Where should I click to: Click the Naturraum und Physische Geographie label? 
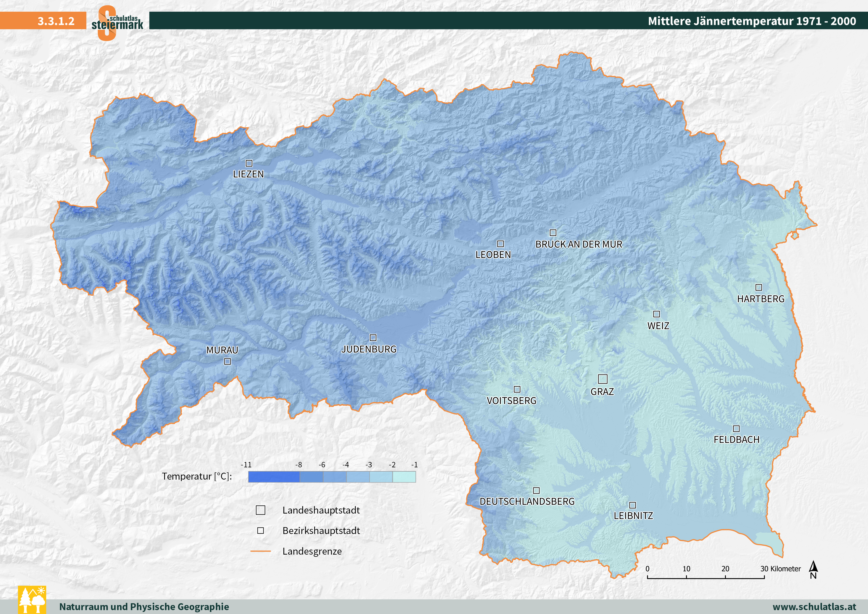click(x=144, y=606)
